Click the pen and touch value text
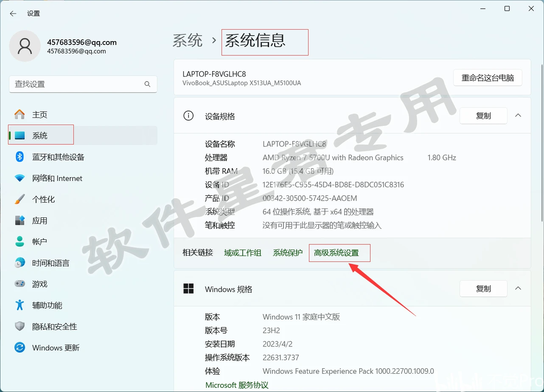This screenshot has height=392, width=544. 322,225
